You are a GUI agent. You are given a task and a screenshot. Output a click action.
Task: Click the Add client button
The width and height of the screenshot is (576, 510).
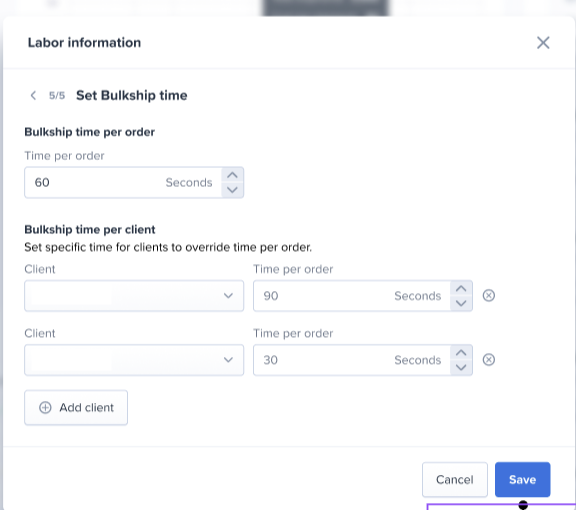coord(76,408)
